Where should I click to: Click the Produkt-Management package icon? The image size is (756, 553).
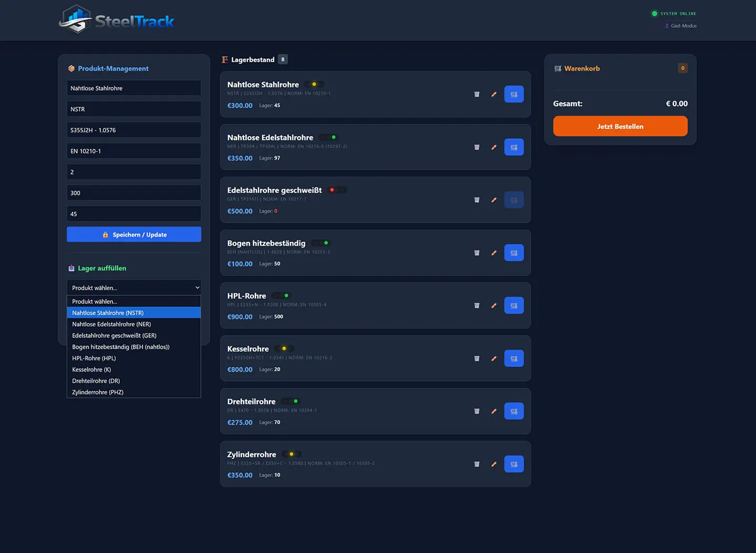point(71,68)
